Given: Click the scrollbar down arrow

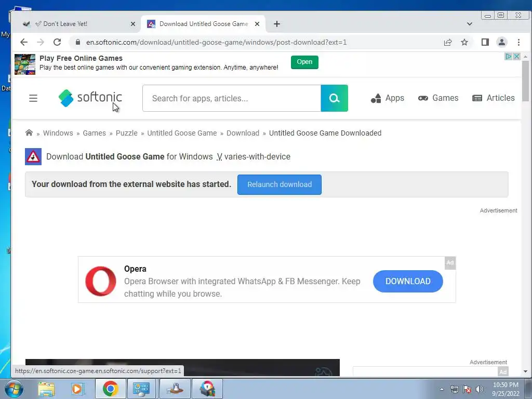Looking at the screenshot, I should coord(526,371).
